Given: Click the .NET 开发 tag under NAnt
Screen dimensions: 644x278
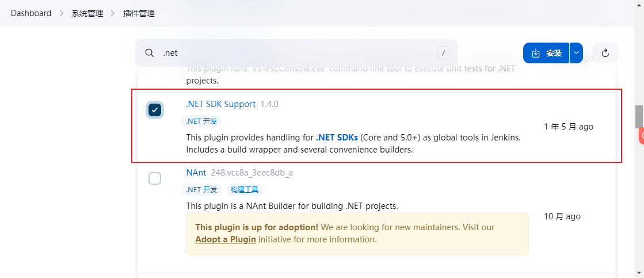Looking at the screenshot, I should (201, 190).
